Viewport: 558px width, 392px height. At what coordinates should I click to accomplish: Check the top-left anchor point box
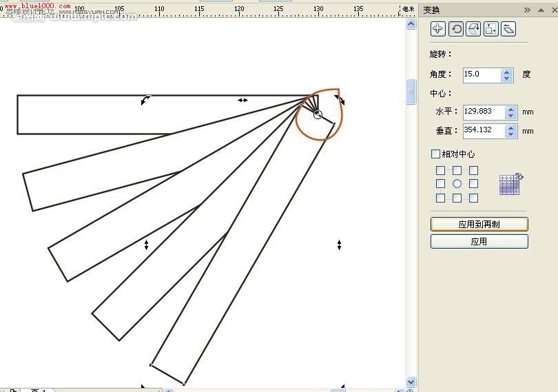[x=440, y=170]
